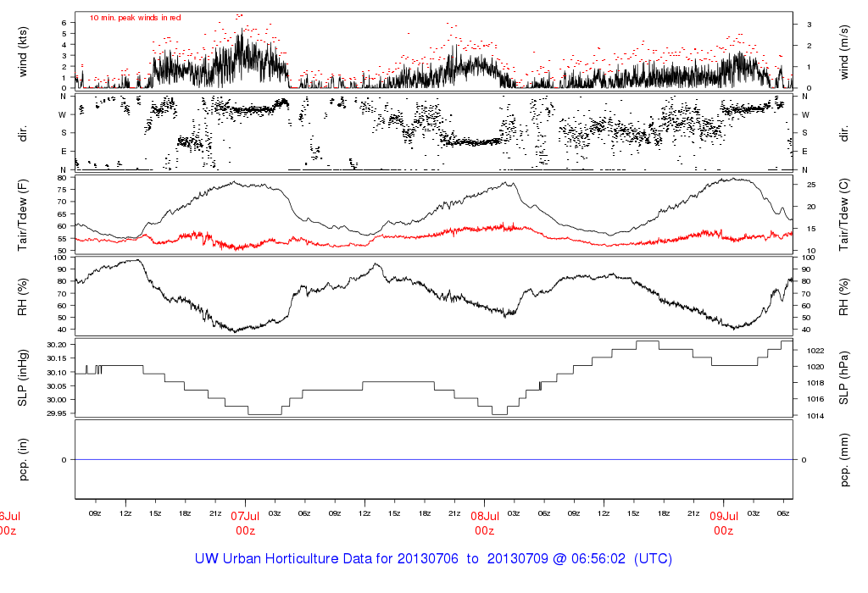Click the "25" tick on Tair/Tdew (C) axis
This screenshot has width=868, height=593.
(811, 185)
